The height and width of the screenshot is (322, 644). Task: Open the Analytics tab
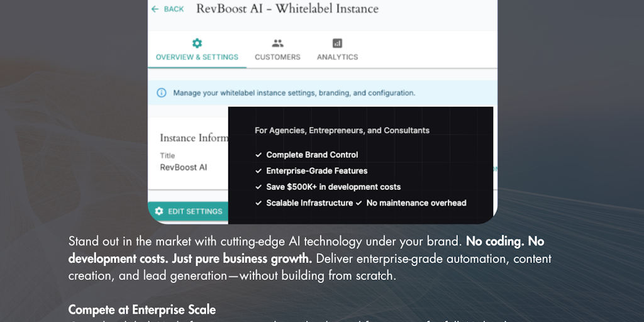(x=337, y=50)
